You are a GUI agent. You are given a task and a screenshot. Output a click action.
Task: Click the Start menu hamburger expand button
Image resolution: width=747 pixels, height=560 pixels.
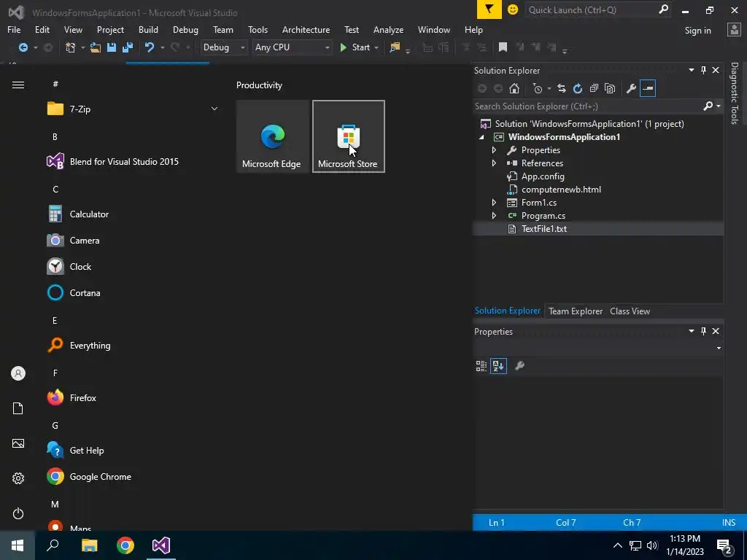(x=18, y=85)
